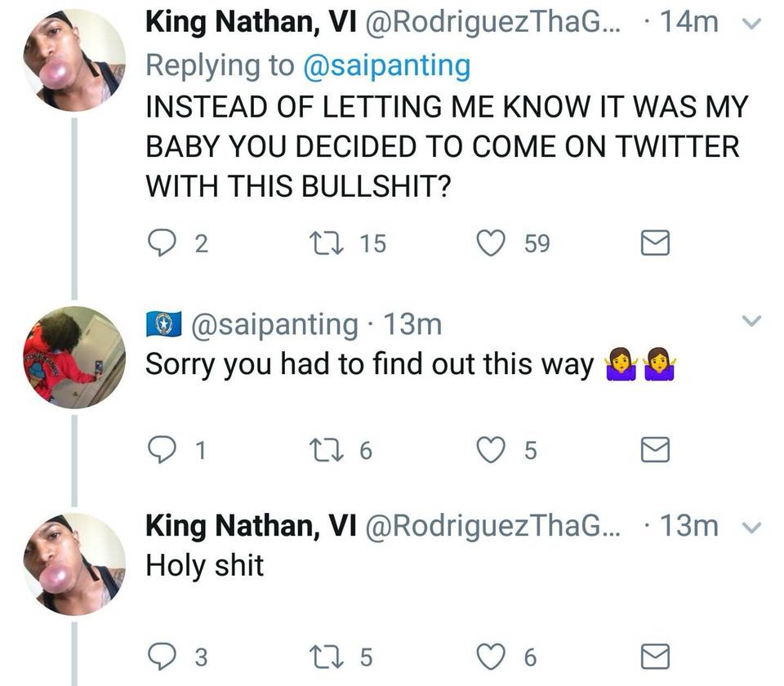The height and width of the screenshot is (686, 784).
Task: Share the @saipanting tweet via message icon
Action: click(x=654, y=450)
